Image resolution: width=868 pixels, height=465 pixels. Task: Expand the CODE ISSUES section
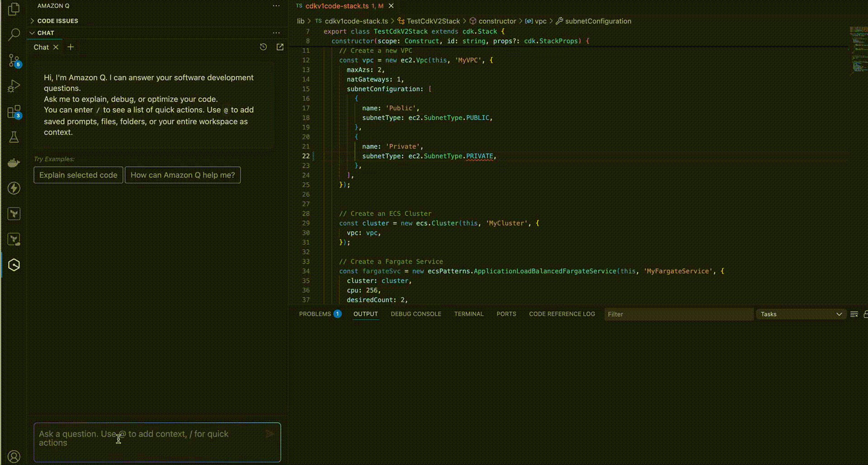point(57,21)
